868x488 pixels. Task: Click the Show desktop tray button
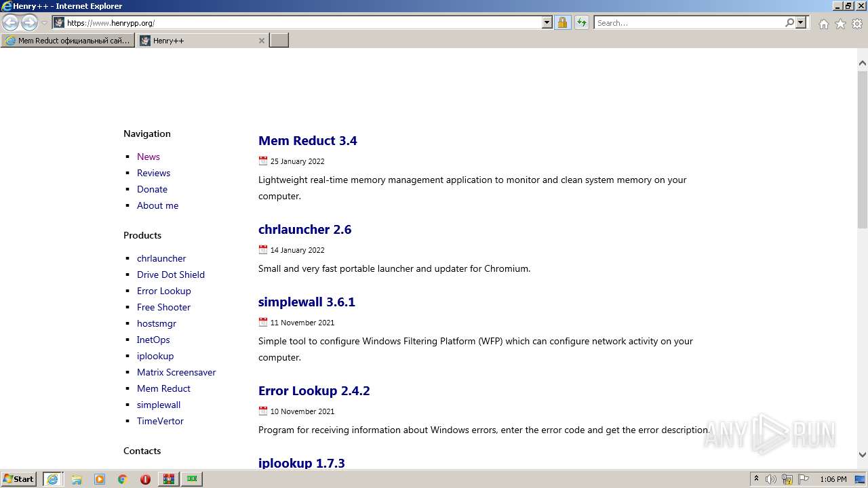click(861, 479)
